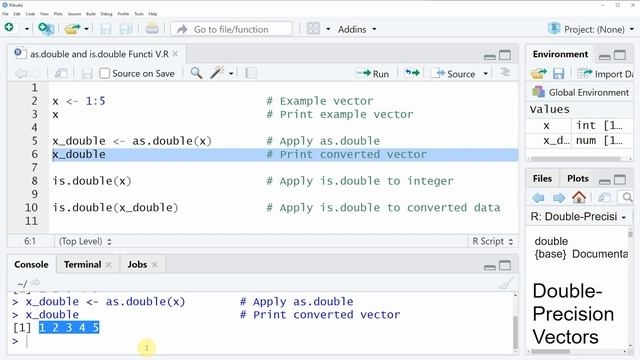
Task: Open the File menu
Action: (5, 14)
